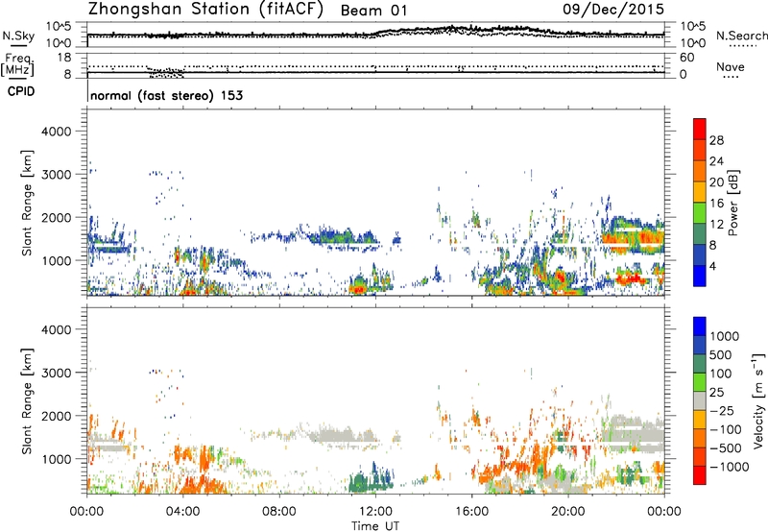768x532 pixels.
Task: Click the "-25" value on Velocity colorbar
Action: point(722,411)
